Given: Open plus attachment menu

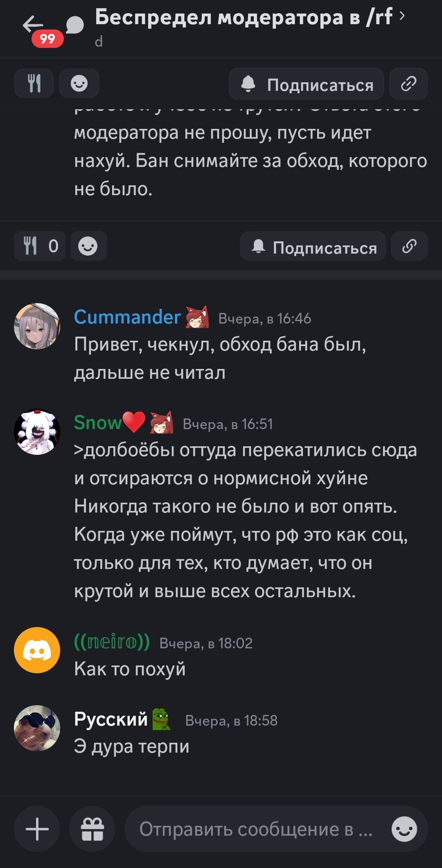Looking at the screenshot, I should 37,829.
